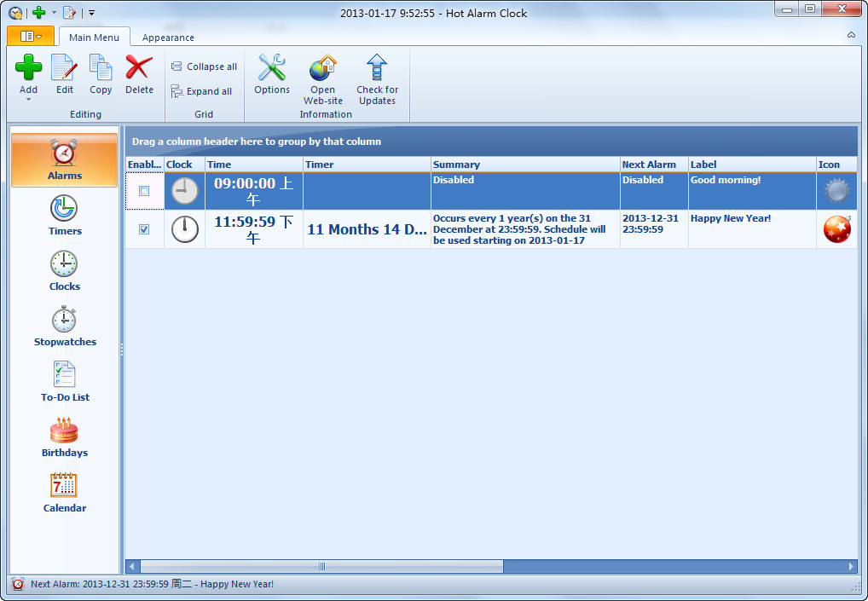
Task: Select the 11:59:59 time cell
Action: [254, 229]
